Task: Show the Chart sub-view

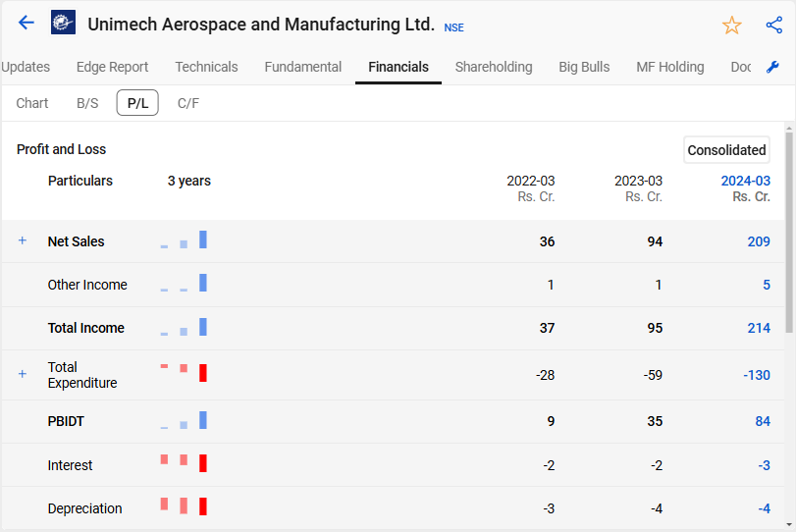Action: coord(32,103)
